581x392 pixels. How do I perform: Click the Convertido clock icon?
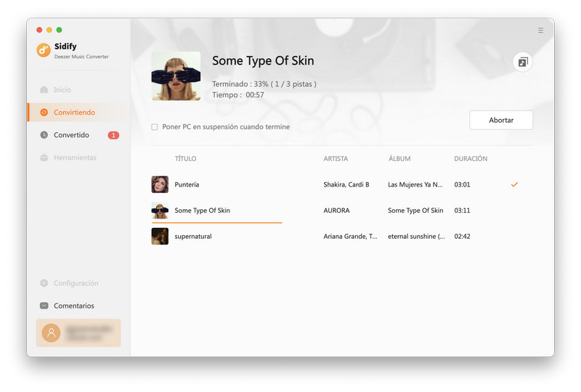click(44, 135)
